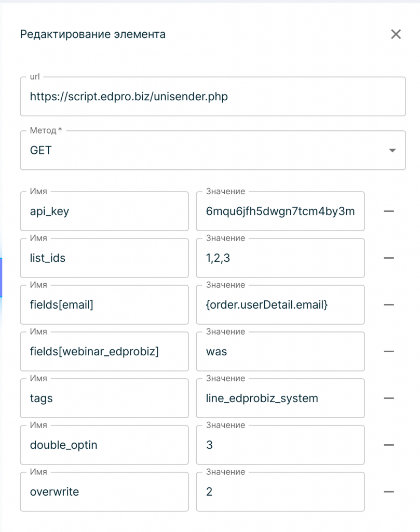Screen dimensions: 420x532
Task: Delete the fields[webinar_edprobiz] row with minus
Action: 389,352
